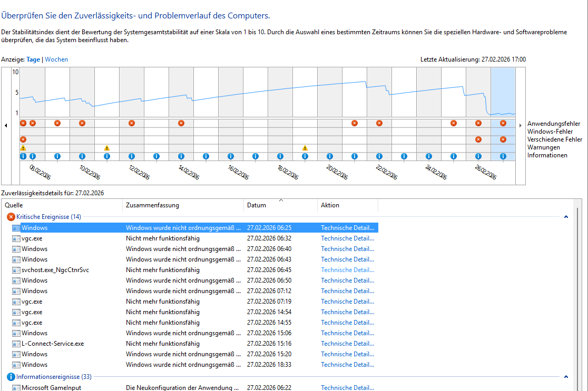Click information icon for 27.02.2026
This screenshot has height=391, width=588.
pos(503,156)
